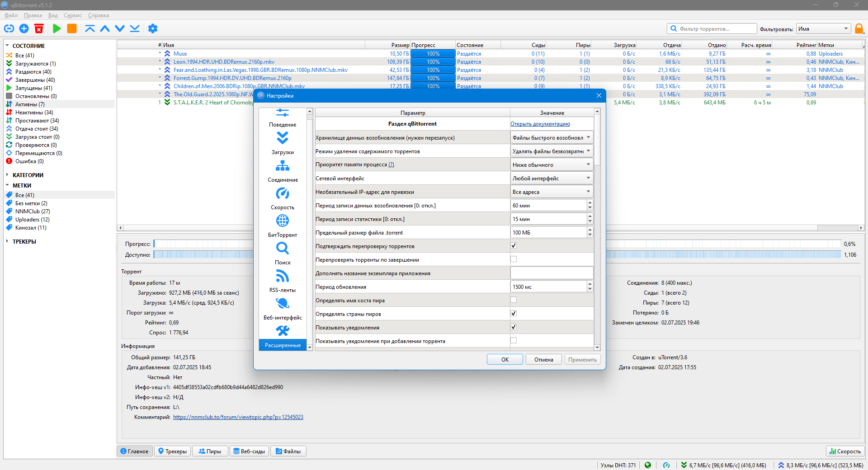Open 'Хранилище данных возобновления' dropdown
Screen dimensions: 868x470
click(552, 138)
